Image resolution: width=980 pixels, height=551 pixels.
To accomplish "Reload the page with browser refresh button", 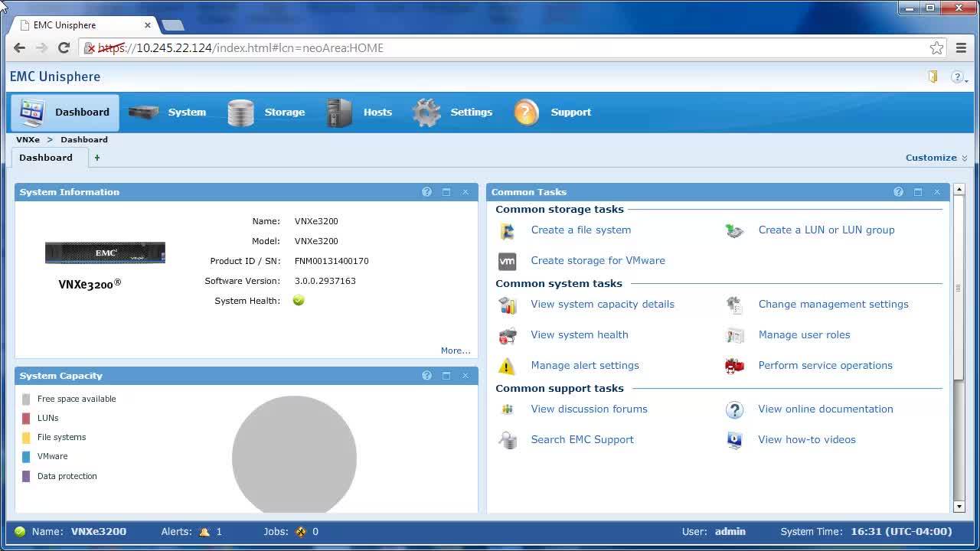I will pyautogui.click(x=64, y=48).
